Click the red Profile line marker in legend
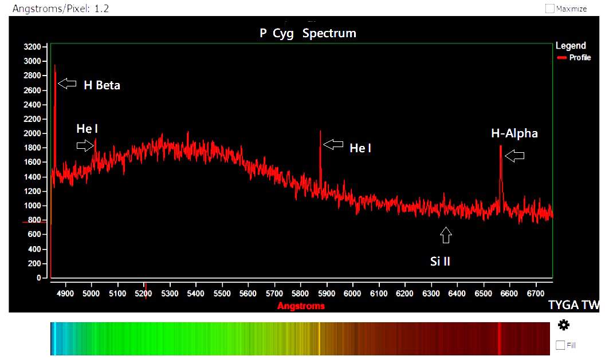The height and width of the screenshot is (364, 605). [x=561, y=58]
